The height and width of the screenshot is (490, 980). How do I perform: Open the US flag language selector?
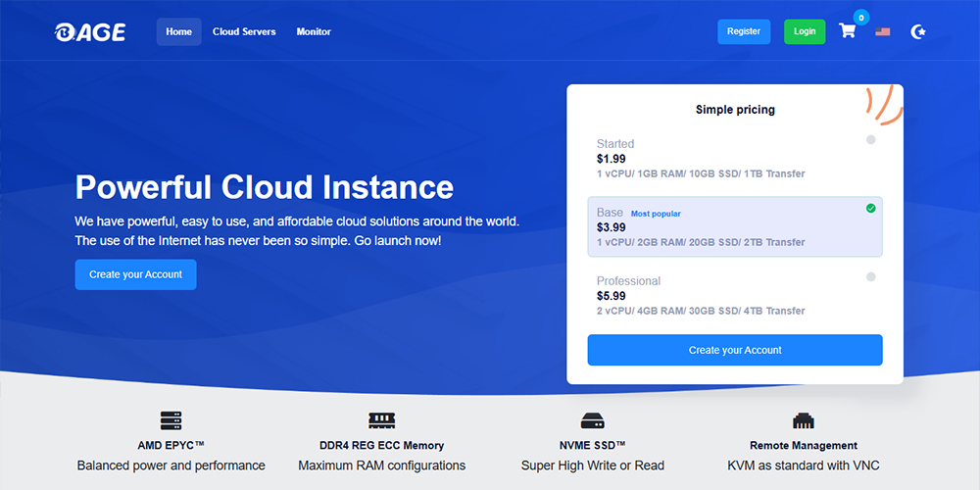pos(883,31)
